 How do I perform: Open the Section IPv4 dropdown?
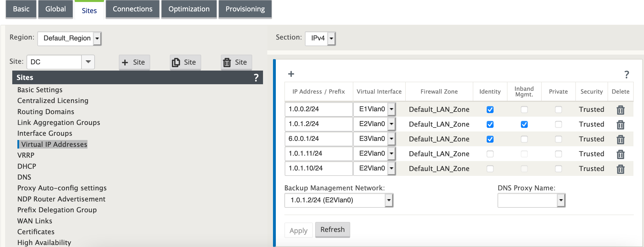point(320,38)
